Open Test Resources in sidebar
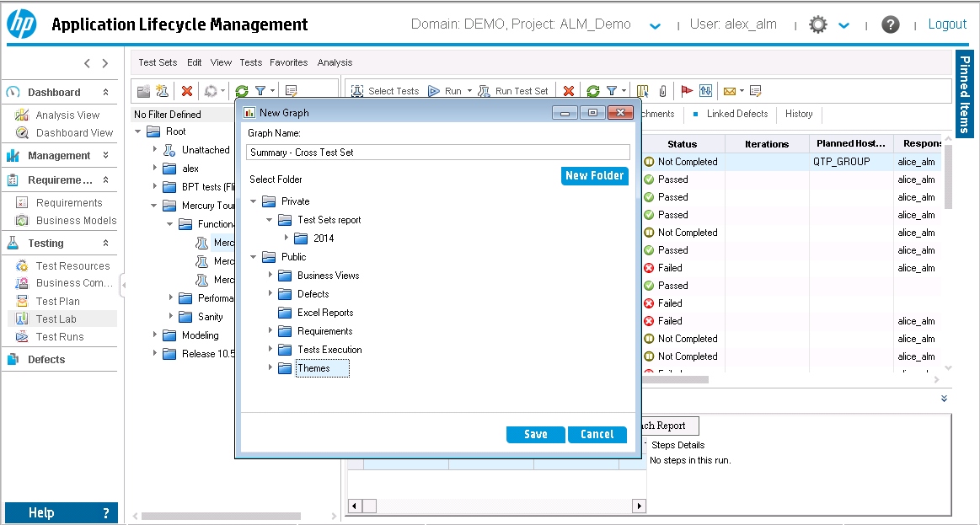The height and width of the screenshot is (525, 980). pyautogui.click(x=72, y=265)
